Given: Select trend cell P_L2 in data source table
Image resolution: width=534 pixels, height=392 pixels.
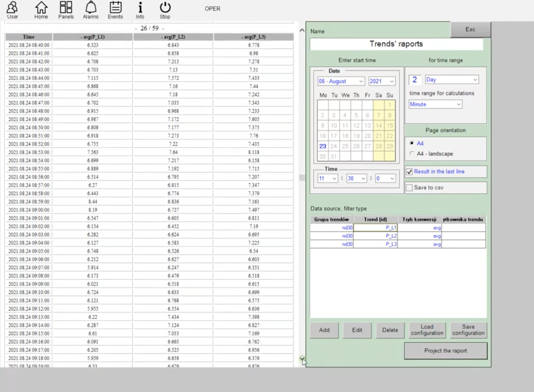Looking at the screenshot, I should [375, 236].
